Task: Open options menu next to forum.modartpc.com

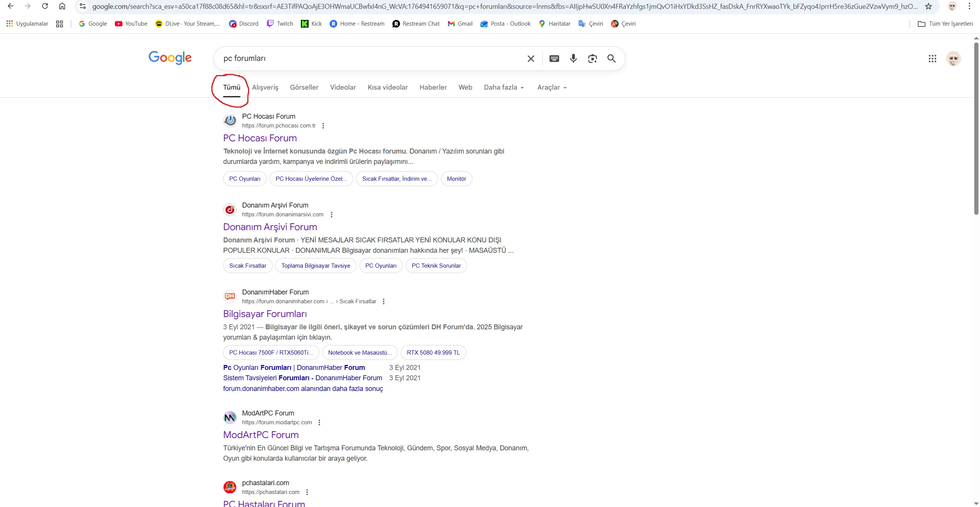Action: [x=319, y=422]
